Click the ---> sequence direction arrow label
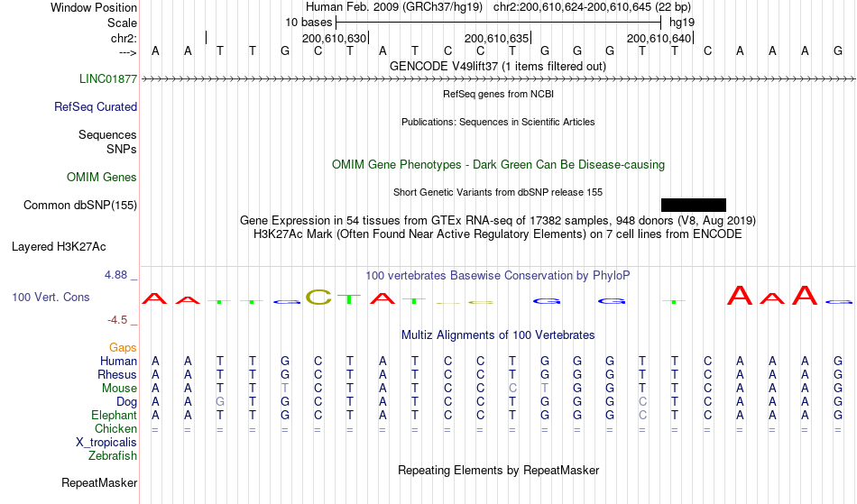 [128, 53]
